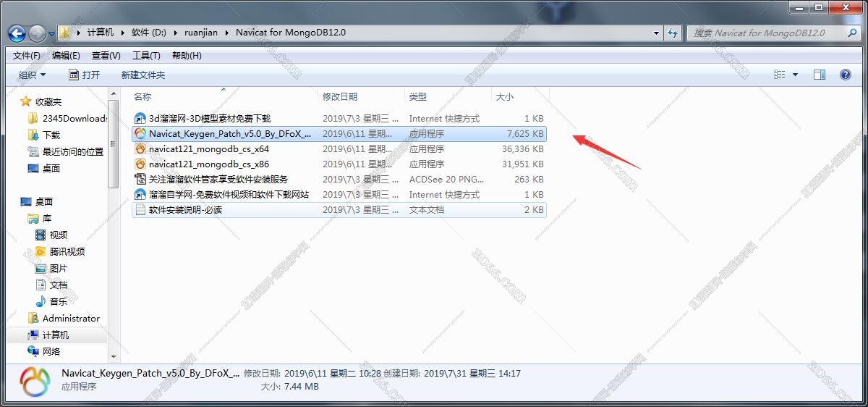Open the 图片 library
This screenshot has height=407, width=868.
tap(59, 268)
